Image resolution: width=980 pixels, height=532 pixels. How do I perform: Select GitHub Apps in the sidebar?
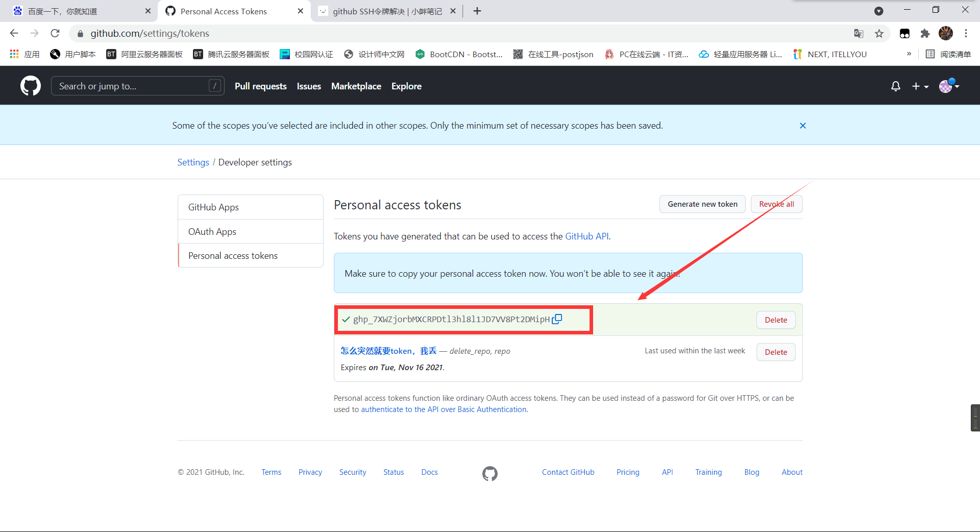tap(251, 207)
